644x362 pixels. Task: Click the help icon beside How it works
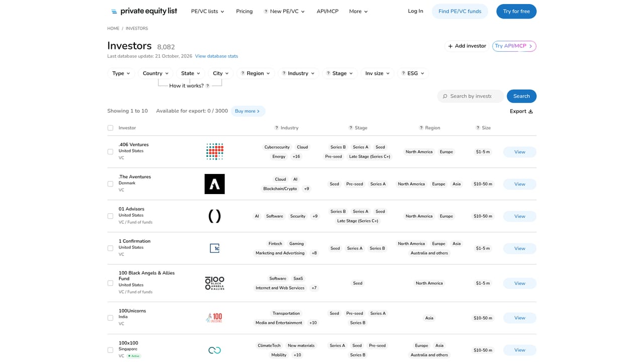pyautogui.click(x=208, y=86)
